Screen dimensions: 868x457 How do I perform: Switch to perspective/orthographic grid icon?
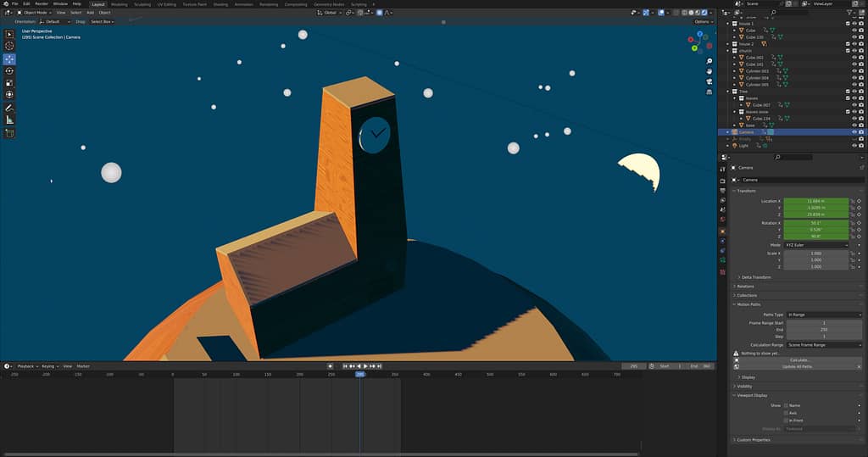[x=709, y=93]
